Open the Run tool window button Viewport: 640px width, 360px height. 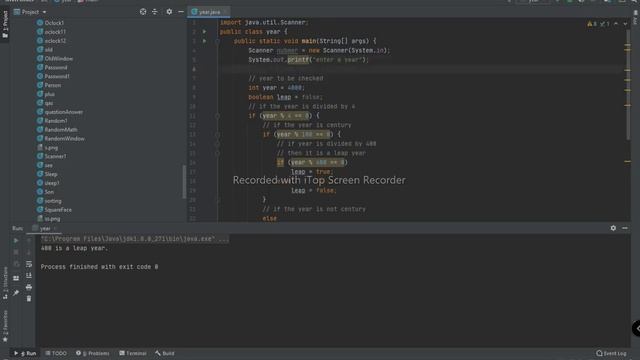point(25,353)
